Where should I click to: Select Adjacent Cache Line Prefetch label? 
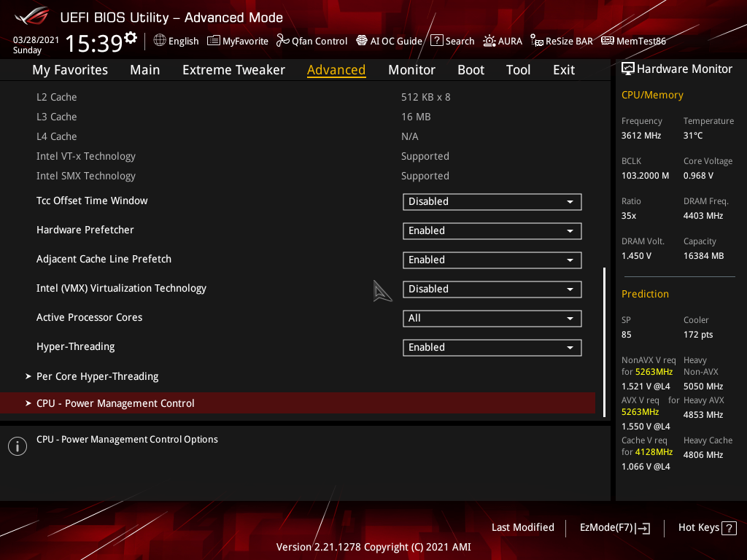[x=104, y=259]
